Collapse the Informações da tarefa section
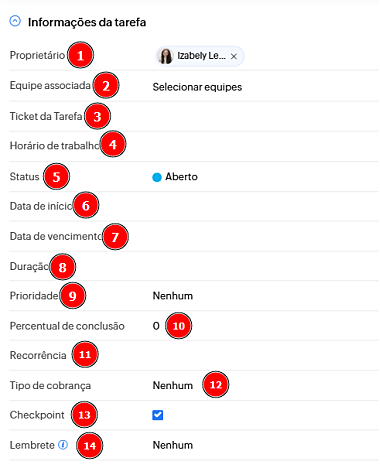This screenshot has width=380, height=469. pyautogui.click(x=15, y=21)
